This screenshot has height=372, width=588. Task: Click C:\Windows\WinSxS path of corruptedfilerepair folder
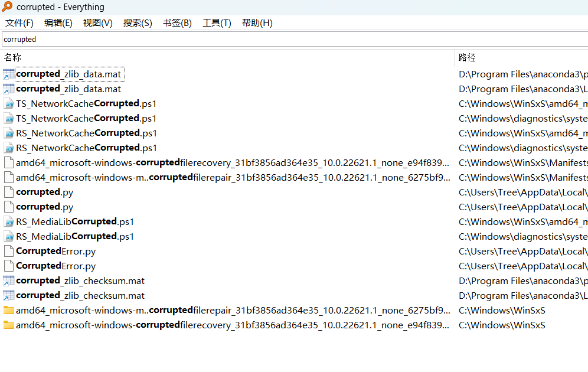coord(502,311)
